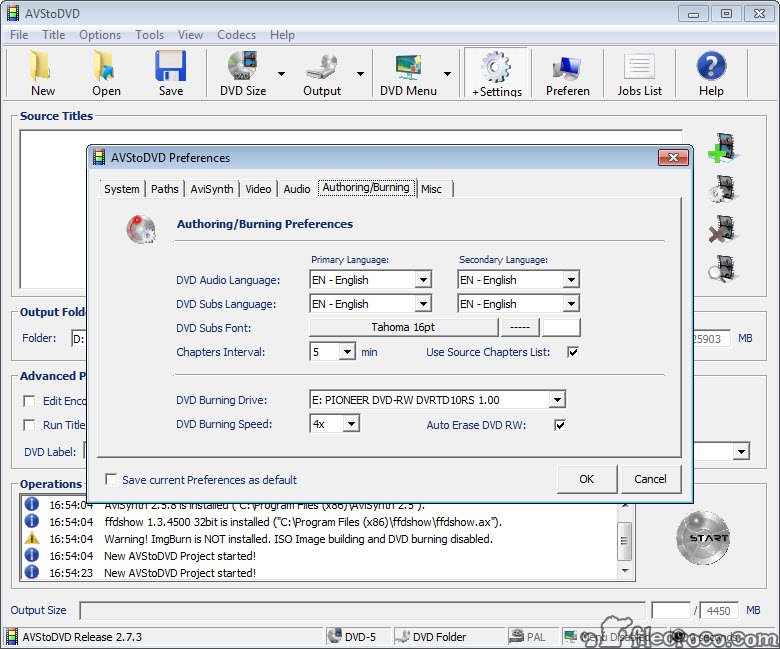Click the START disc button
The height and width of the screenshot is (649, 780).
coord(703,538)
